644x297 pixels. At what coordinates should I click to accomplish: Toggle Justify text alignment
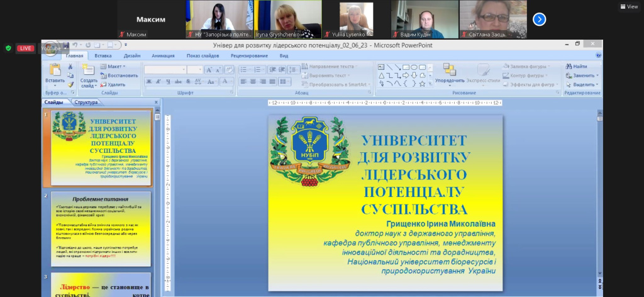272,81
